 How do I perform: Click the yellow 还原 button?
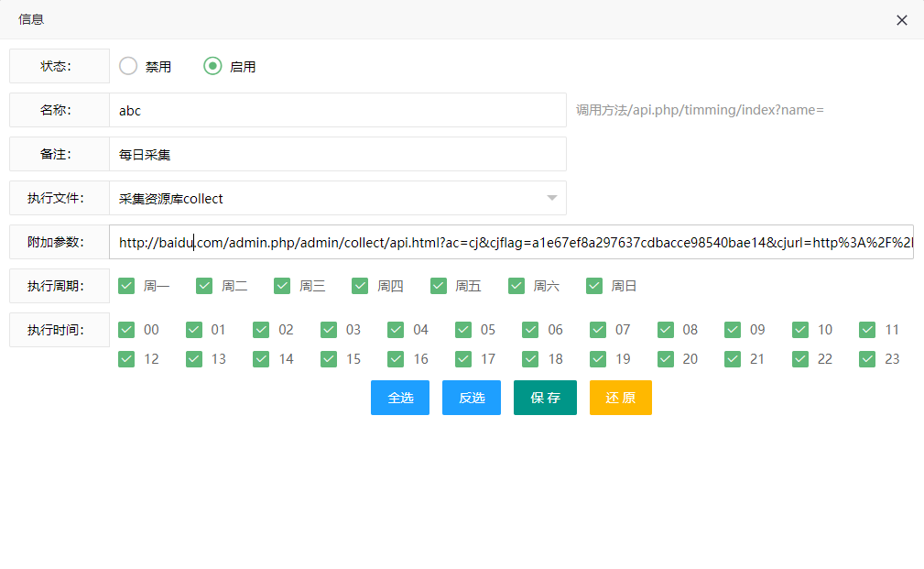(620, 398)
